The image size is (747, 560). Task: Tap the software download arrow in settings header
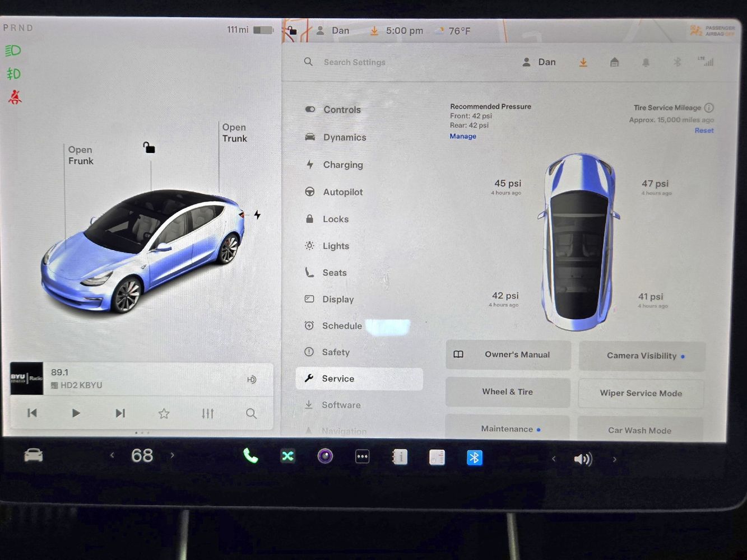click(583, 62)
